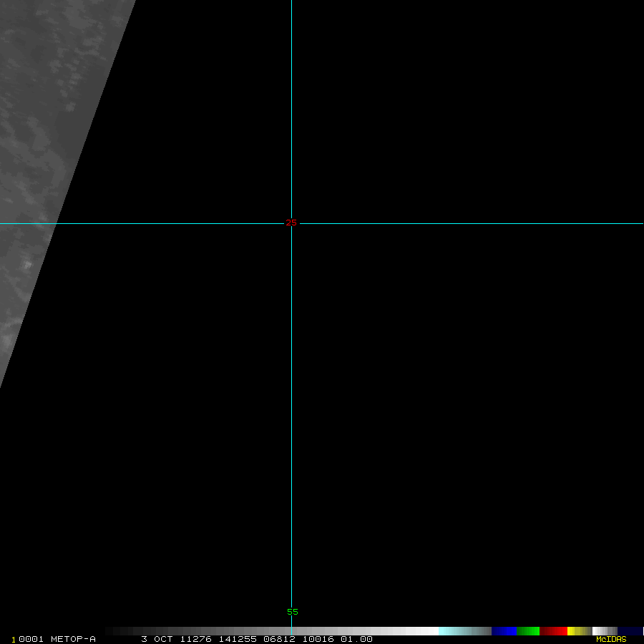Click the 11276 Julian day value
Viewport: 644px width, 644px height.
tap(195, 639)
